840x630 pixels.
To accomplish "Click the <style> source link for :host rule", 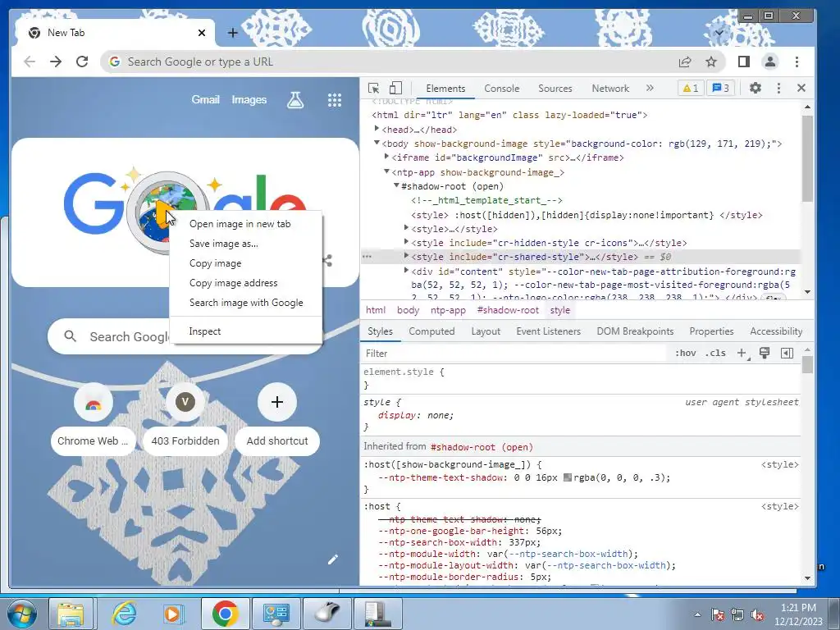I will click(779, 506).
